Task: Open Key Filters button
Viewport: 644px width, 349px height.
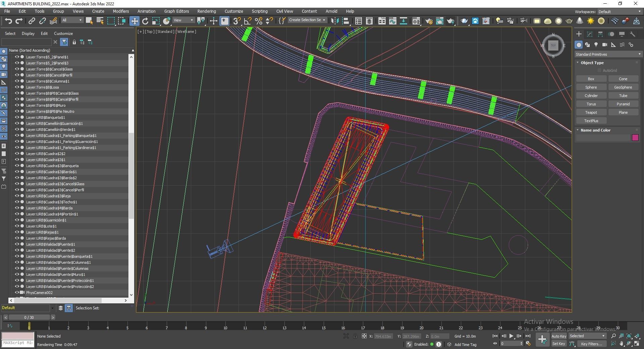Action: point(591,344)
